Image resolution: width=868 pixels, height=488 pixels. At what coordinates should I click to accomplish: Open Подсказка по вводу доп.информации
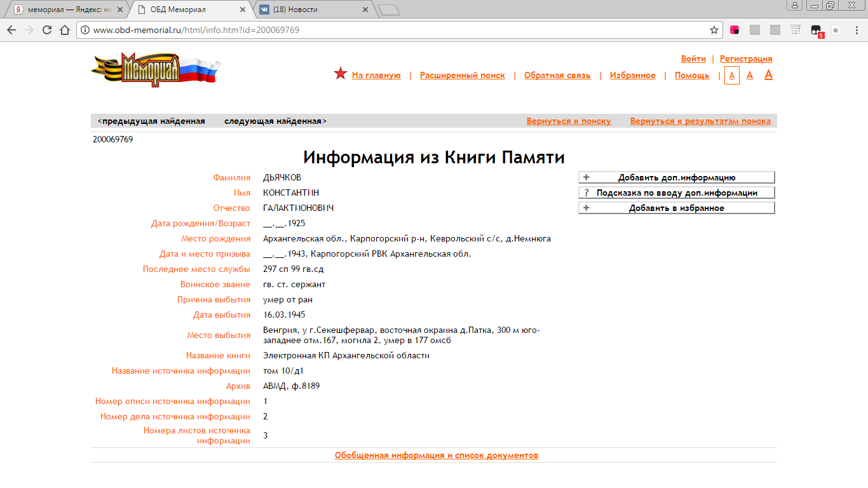677,193
